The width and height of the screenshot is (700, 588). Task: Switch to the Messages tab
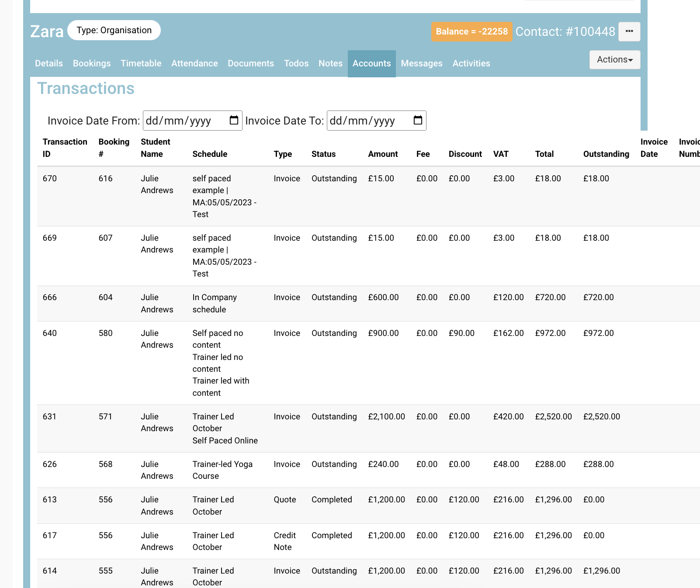click(x=422, y=63)
